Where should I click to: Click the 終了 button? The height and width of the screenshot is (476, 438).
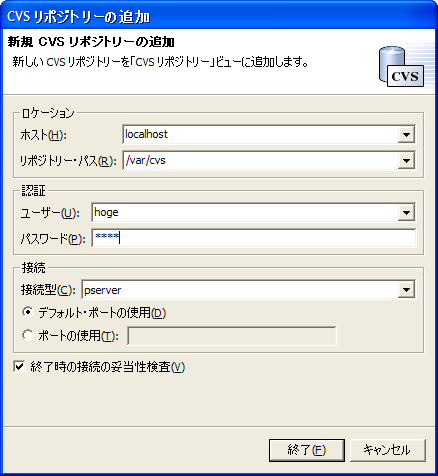[x=307, y=450]
